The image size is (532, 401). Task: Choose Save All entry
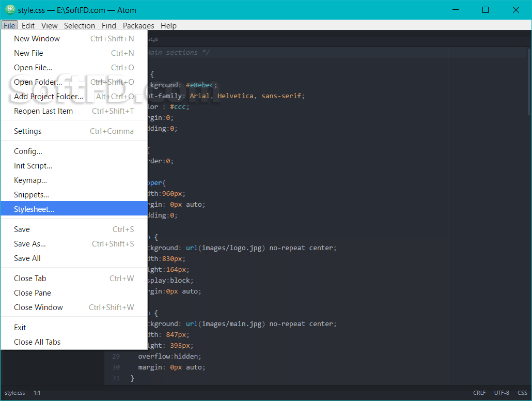pos(74,258)
